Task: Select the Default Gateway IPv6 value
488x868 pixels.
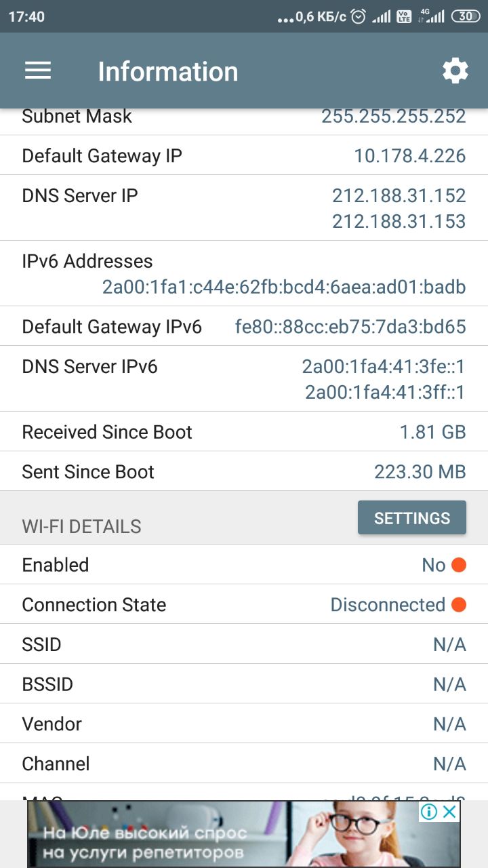Action: click(350, 328)
